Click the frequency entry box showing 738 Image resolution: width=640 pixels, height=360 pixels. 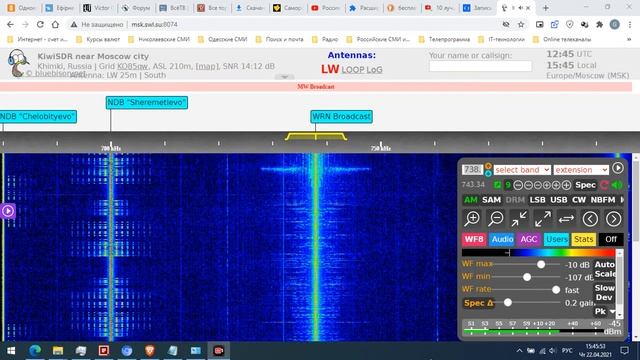coord(472,169)
